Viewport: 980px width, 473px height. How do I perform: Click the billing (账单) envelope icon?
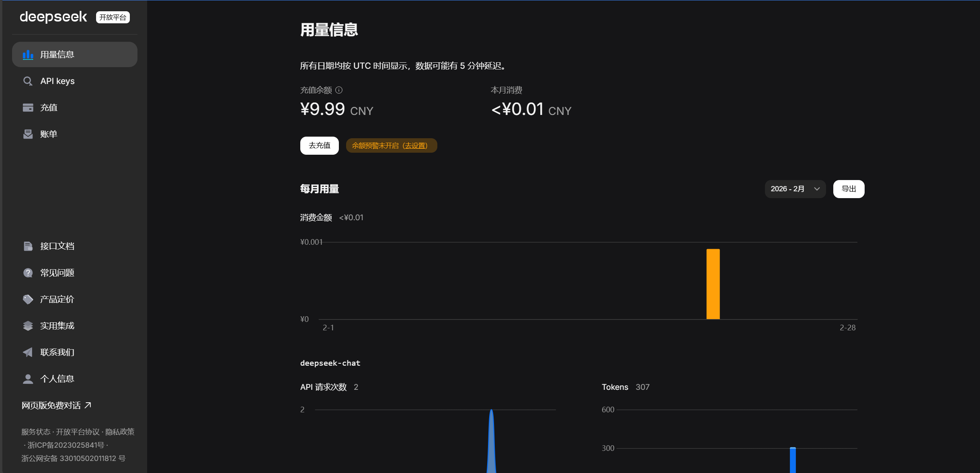point(28,134)
